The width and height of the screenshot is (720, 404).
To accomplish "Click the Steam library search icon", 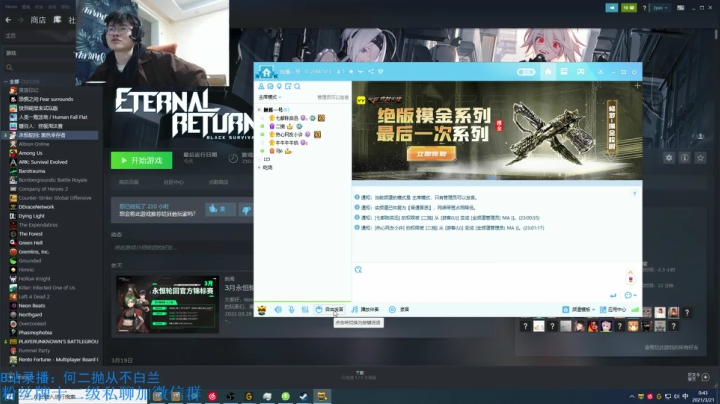I will click(x=9, y=67).
